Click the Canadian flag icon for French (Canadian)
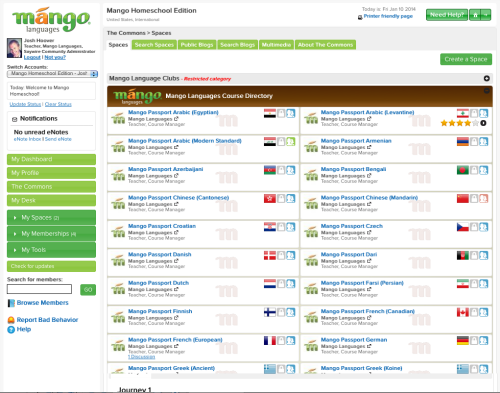This screenshot has height=393, width=500. coord(463,312)
